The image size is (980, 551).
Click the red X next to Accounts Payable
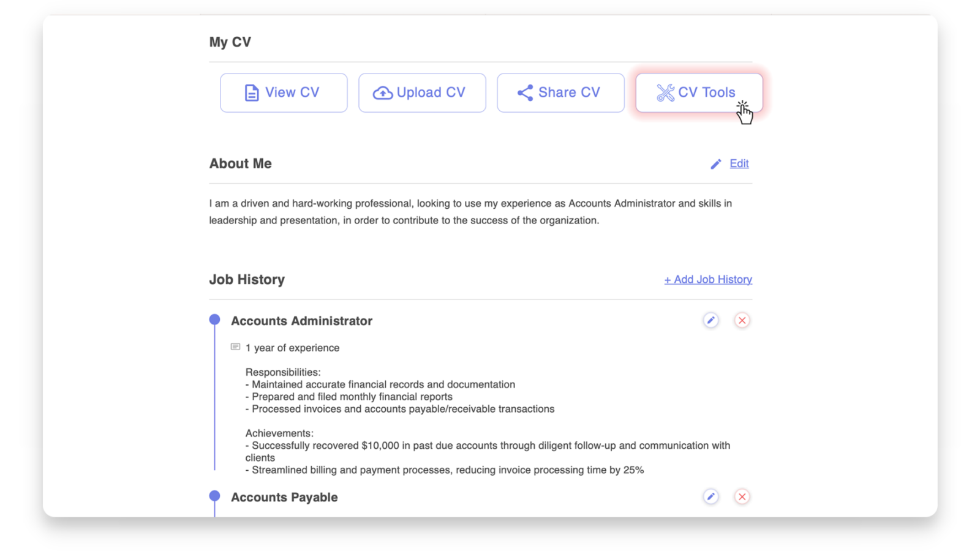click(x=742, y=497)
